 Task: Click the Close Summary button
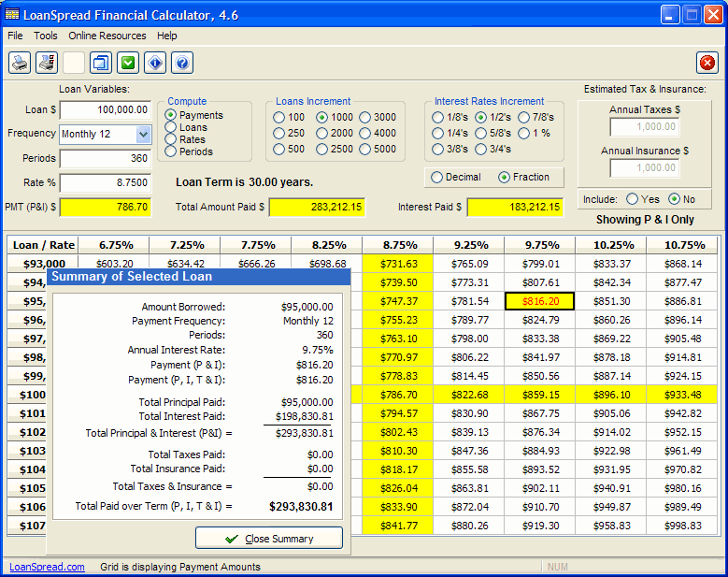coord(269,539)
